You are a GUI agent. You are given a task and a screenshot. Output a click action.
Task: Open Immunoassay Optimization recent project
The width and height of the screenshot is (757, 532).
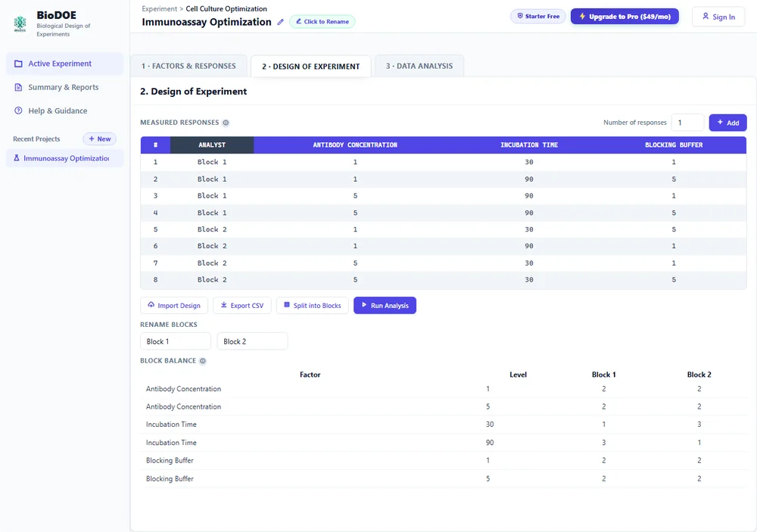pos(64,158)
